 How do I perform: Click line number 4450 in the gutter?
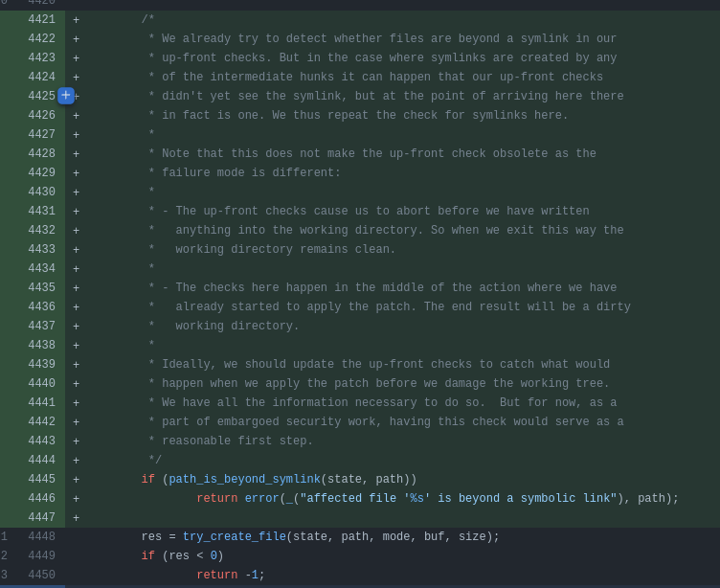(x=41, y=576)
